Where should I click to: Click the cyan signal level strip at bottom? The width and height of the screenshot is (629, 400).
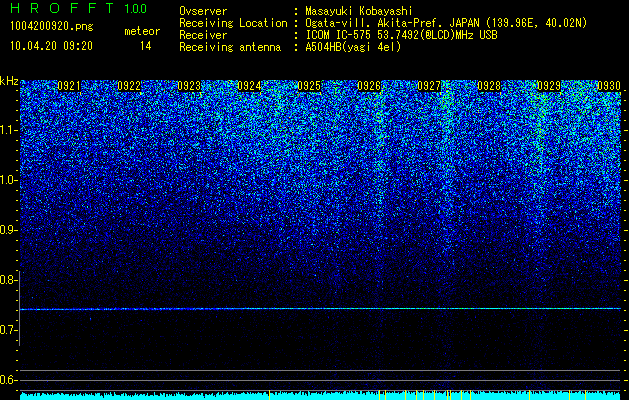click(320, 396)
